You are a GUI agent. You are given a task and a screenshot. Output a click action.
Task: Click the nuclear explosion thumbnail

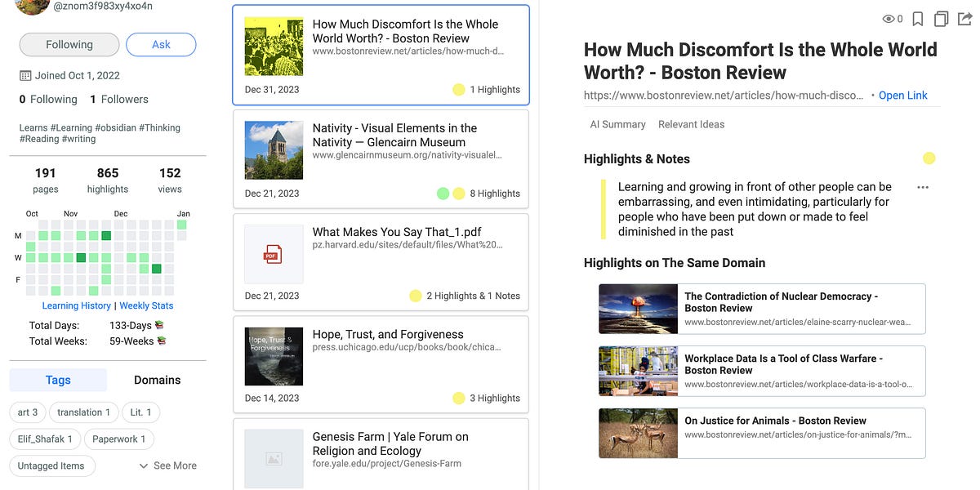point(638,309)
